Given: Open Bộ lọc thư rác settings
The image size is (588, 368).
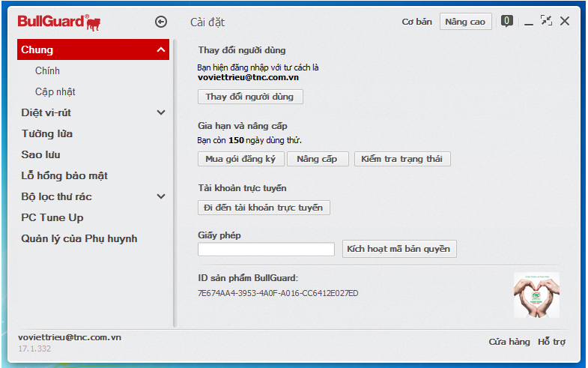Looking at the screenshot, I should pyautogui.click(x=56, y=196).
